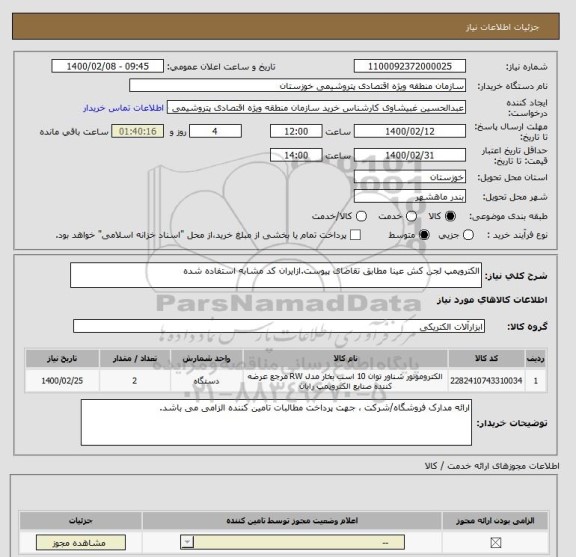Click the جزئیات اطلاعات نیاز header title
This screenshot has width=576, height=557.
(503, 28)
